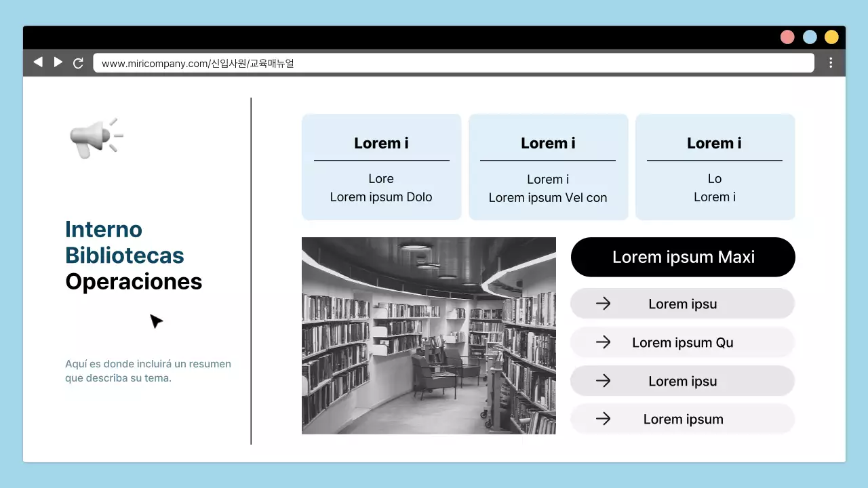Click the arrow icon in the bottom Lorem ipsum row

tap(603, 419)
